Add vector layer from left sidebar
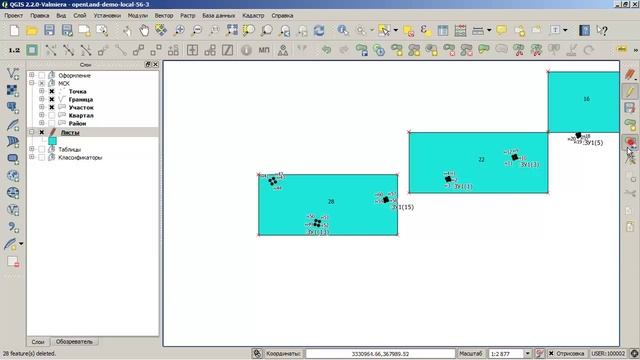640x360 pixels. point(13,73)
